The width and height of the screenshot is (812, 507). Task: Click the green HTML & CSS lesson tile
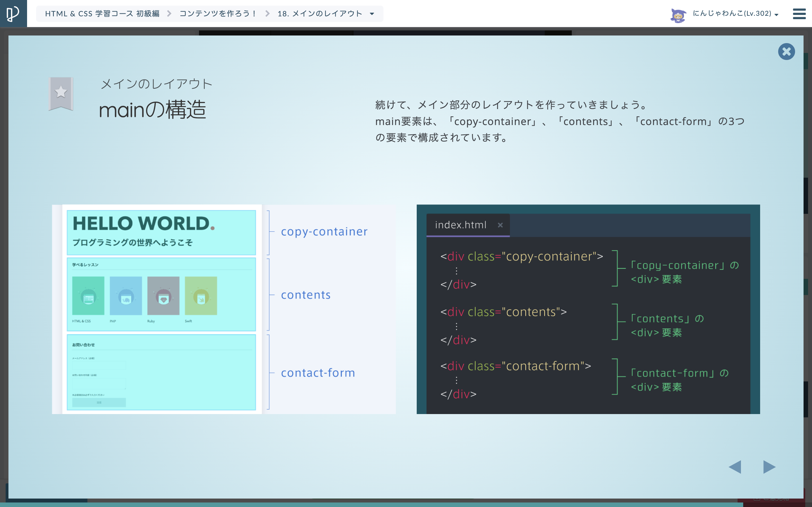88,296
